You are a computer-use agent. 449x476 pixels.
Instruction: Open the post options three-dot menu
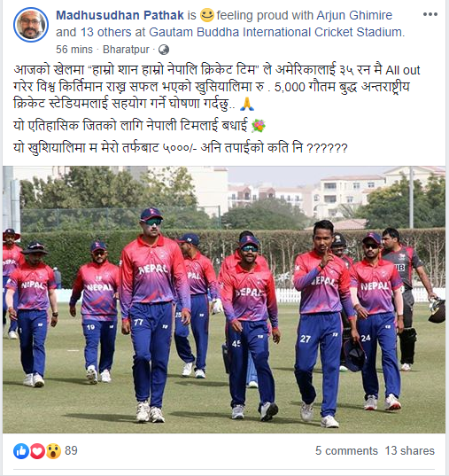pyautogui.click(x=430, y=14)
